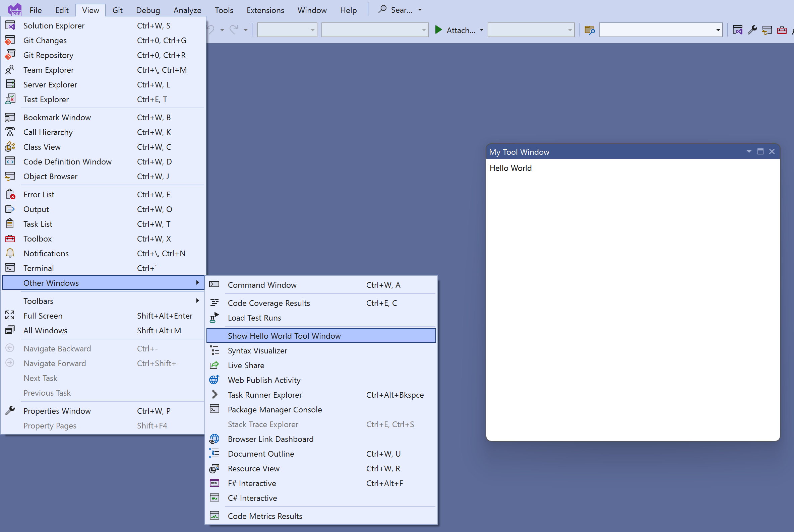
Task: Click the Solution Explorer icon
Action: point(11,25)
